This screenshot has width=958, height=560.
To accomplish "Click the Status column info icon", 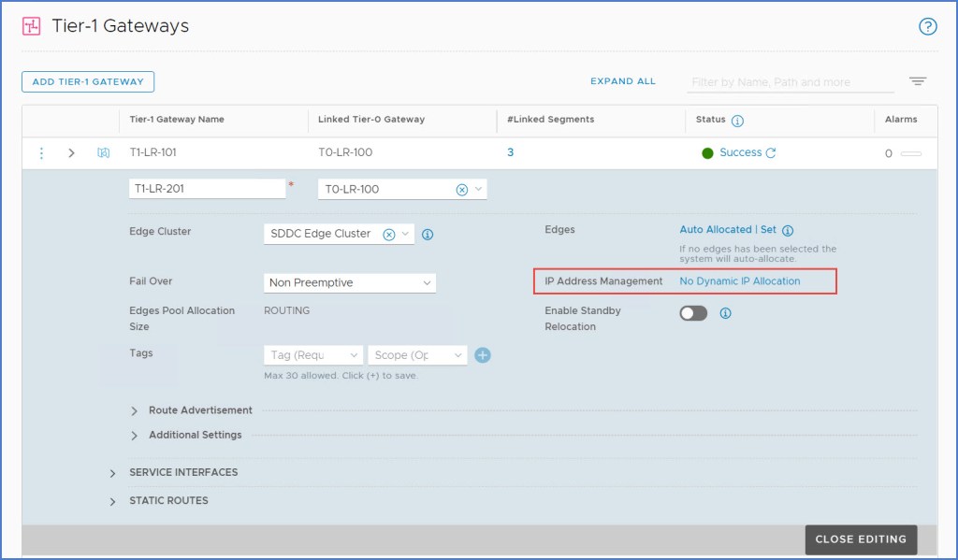I will [x=737, y=121].
